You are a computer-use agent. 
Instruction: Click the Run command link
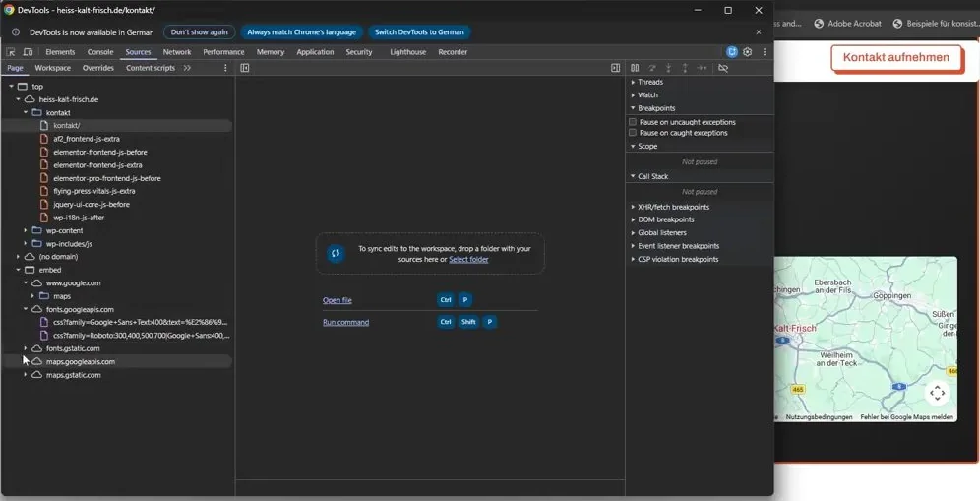(x=345, y=322)
